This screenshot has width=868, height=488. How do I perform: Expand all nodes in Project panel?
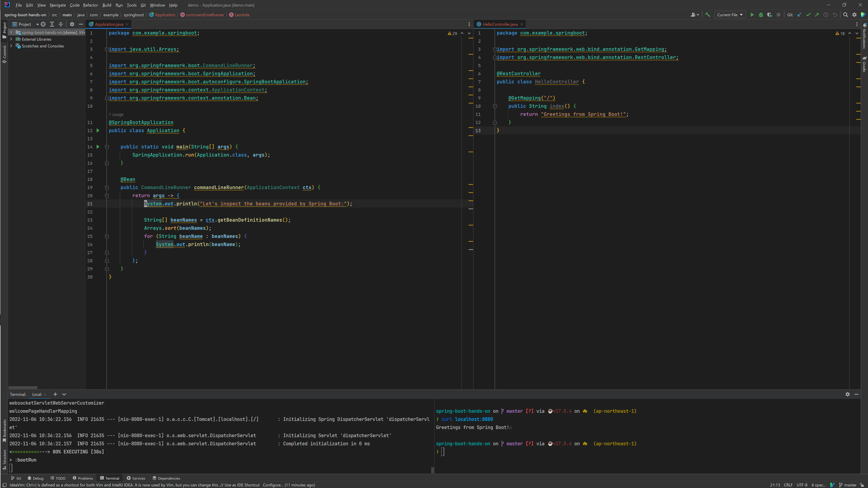pyautogui.click(x=52, y=24)
